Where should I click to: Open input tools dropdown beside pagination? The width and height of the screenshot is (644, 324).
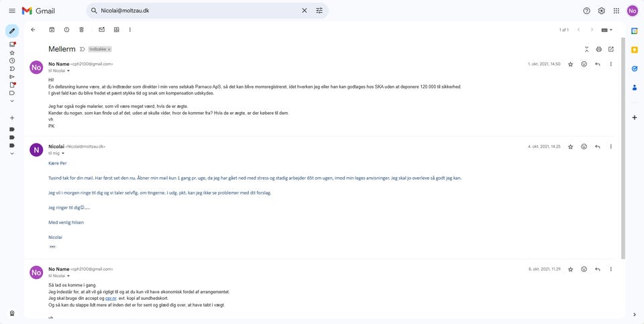[607, 30]
